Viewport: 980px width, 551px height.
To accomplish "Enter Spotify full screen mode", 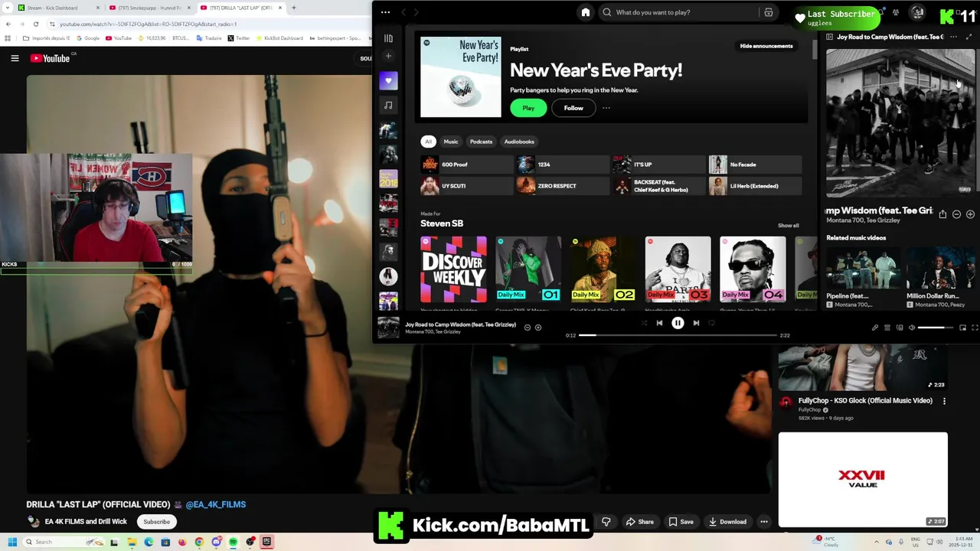I will (x=975, y=328).
